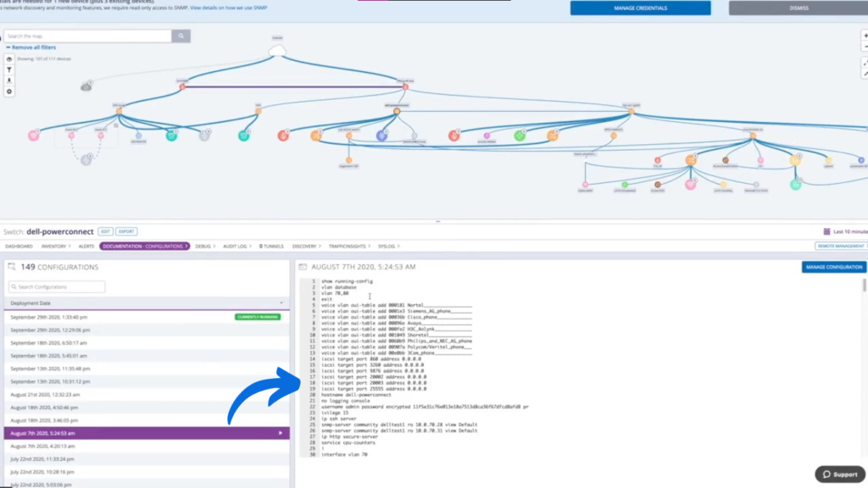Image resolution: width=868 pixels, height=488 pixels.
Task: Click the map download icon
Action: tap(8, 80)
